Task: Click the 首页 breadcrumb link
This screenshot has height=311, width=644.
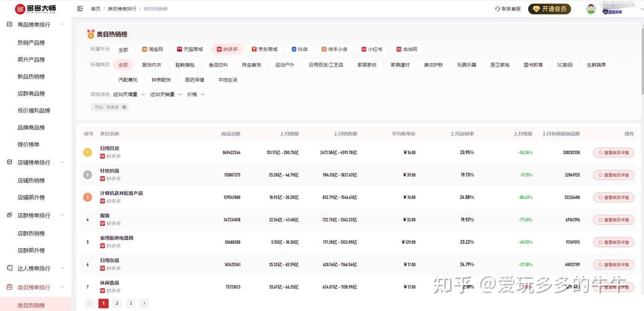Action: (95, 9)
